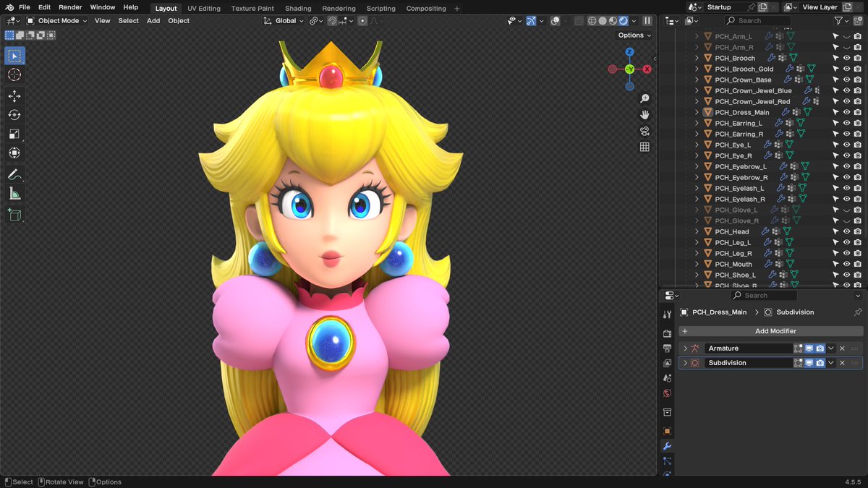Disable PCH_Dress_Main in renders
Image resolution: width=868 pixels, height=488 pixels.
click(857, 113)
